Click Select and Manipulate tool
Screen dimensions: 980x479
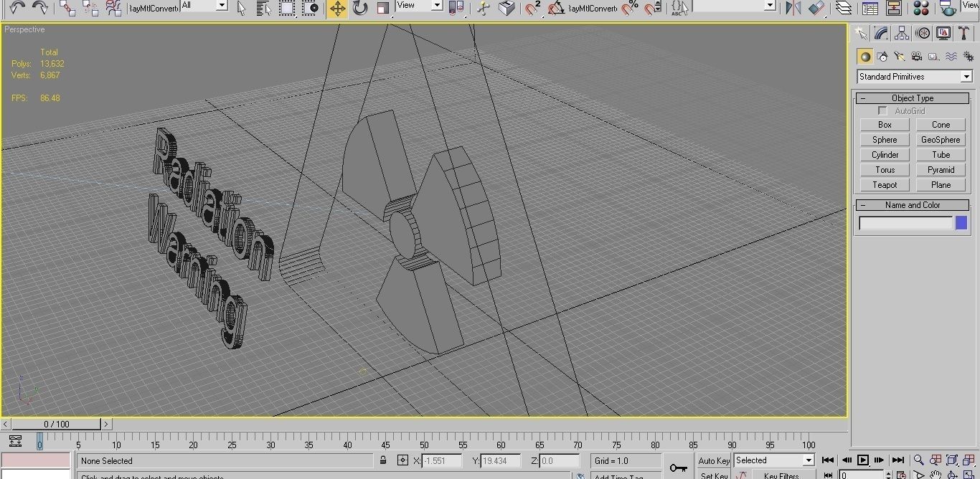(x=485, y=8)
